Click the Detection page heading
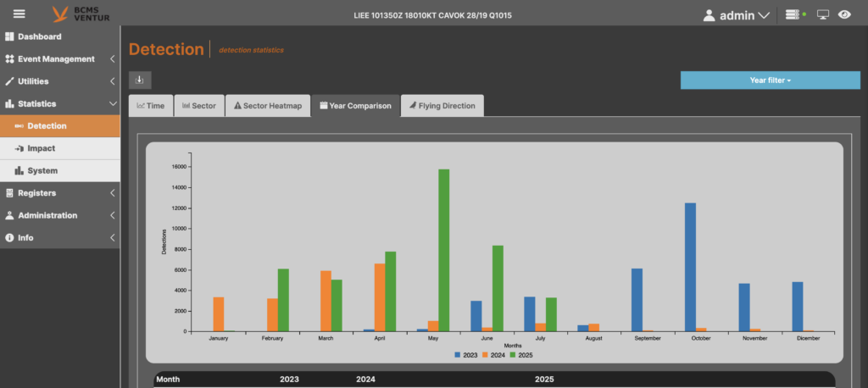Image resolution: width=868 pixels, height=388 pixels. tap(166, 49)
